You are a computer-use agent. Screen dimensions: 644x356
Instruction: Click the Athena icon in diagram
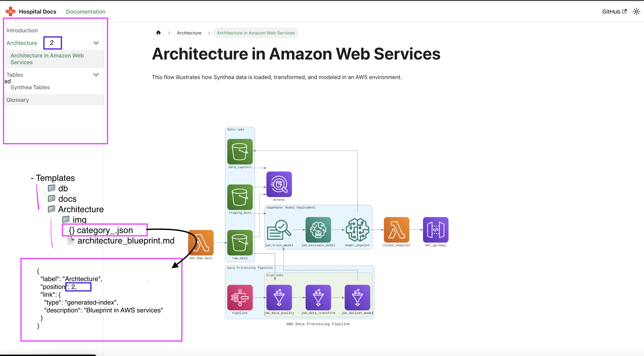click(279, 184)
